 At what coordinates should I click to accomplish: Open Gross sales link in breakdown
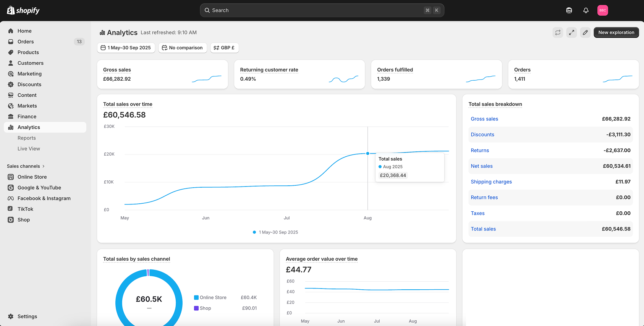click(x=484, y=119)
